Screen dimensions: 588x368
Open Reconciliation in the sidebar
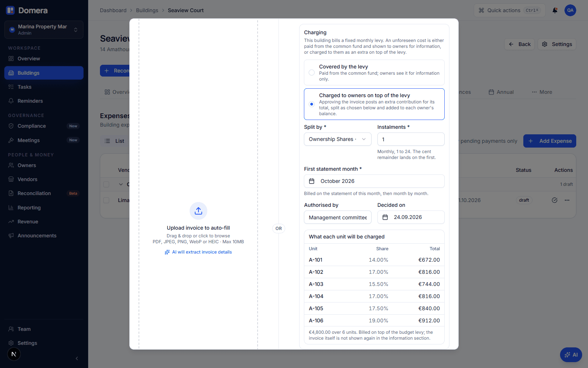(44, 193)
